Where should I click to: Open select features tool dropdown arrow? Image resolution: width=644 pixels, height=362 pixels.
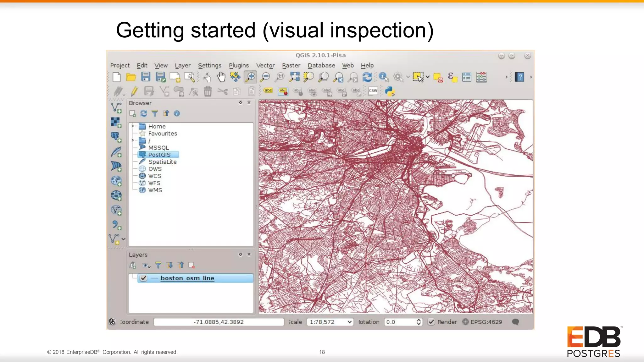click(x=428, y=77)
